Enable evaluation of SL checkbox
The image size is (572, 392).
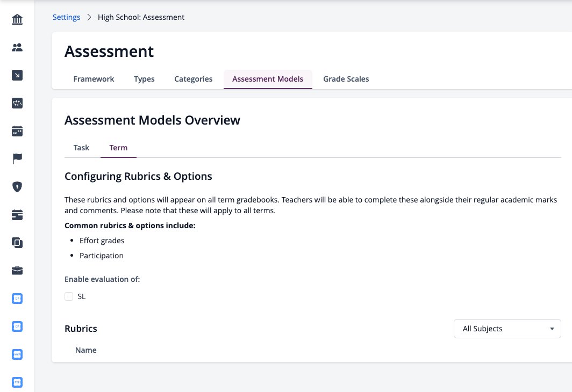tap(69, 296)
